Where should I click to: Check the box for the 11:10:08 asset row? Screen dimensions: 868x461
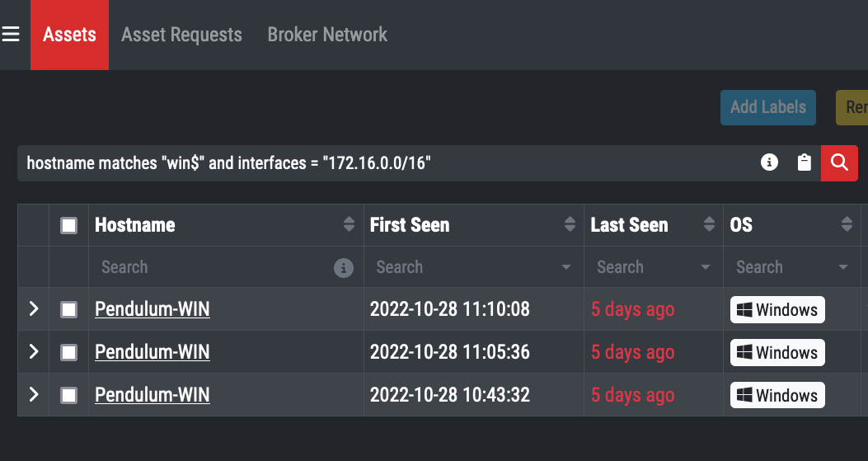click(x=69, y=310)
